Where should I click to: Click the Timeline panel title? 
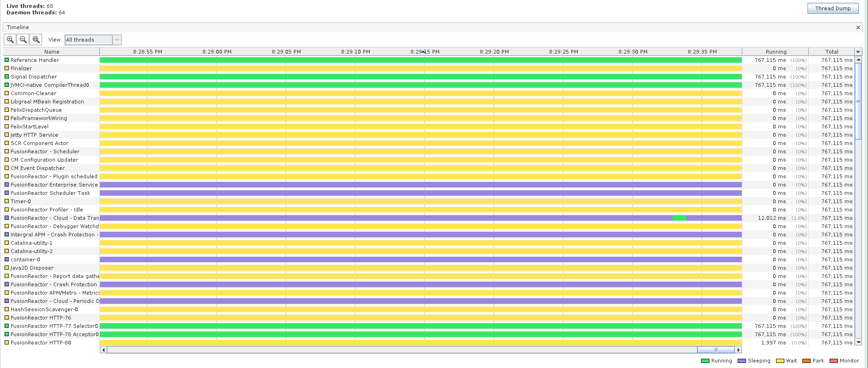coord(18,27)
